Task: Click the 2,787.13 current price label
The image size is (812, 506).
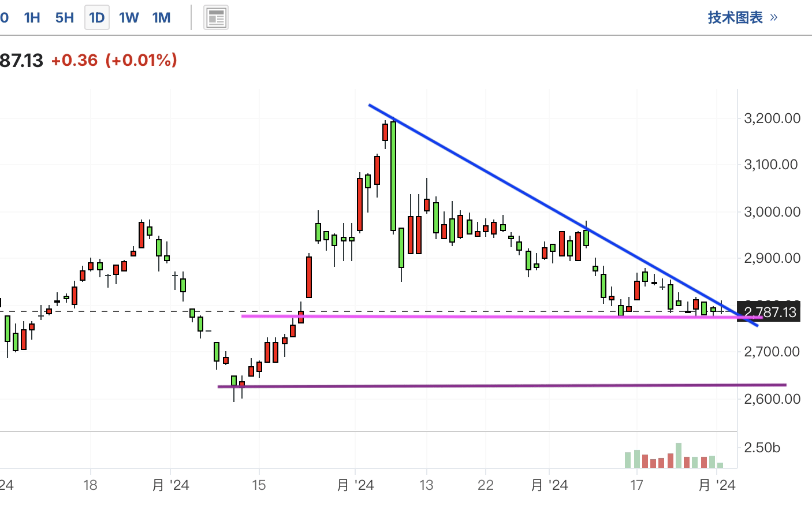Action: [769, 312]
